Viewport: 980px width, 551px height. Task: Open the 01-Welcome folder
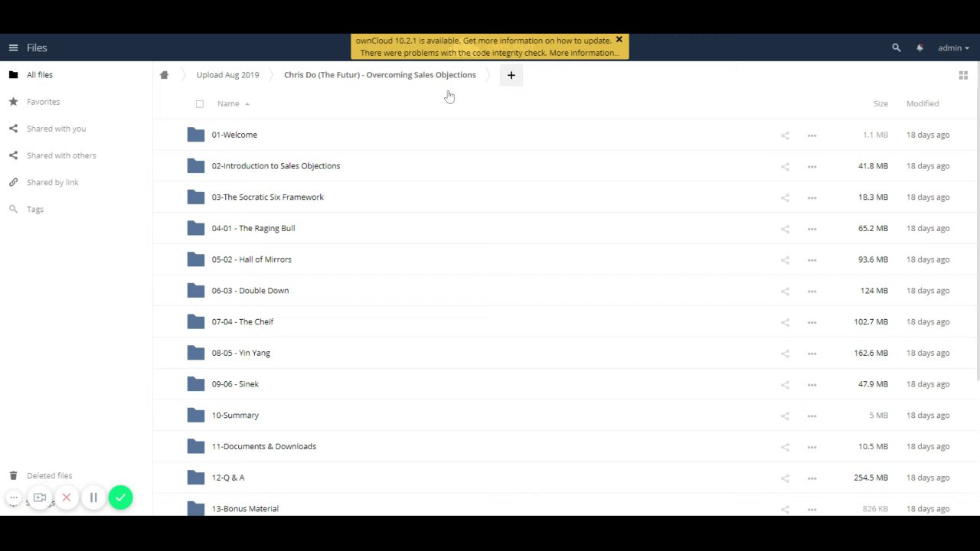pyautogui.click(x=234, y=135)
